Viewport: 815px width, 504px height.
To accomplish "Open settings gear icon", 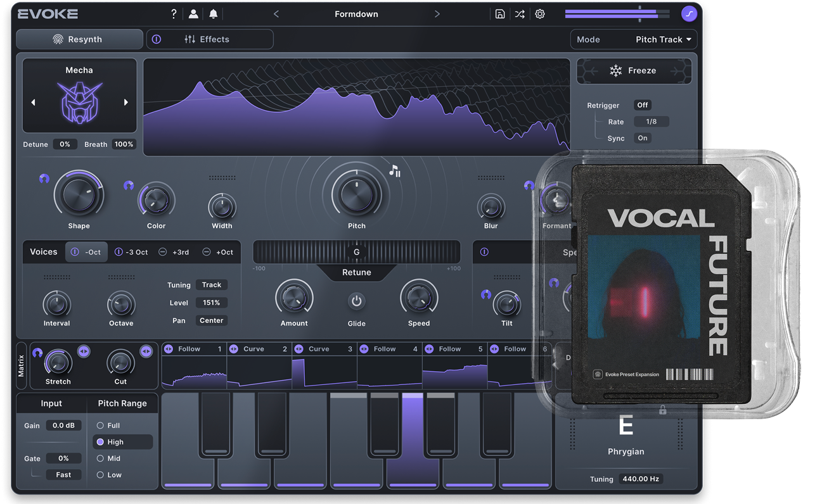I will tap(540, 14).
